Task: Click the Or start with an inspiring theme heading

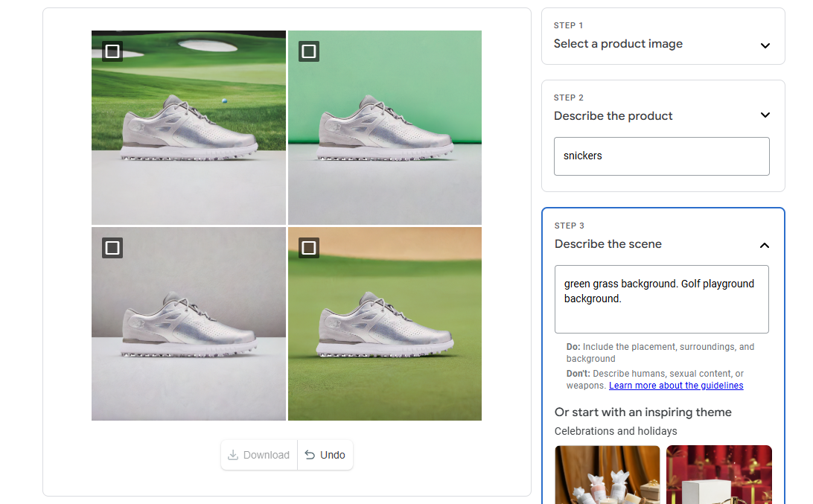Action: [643, 412]
